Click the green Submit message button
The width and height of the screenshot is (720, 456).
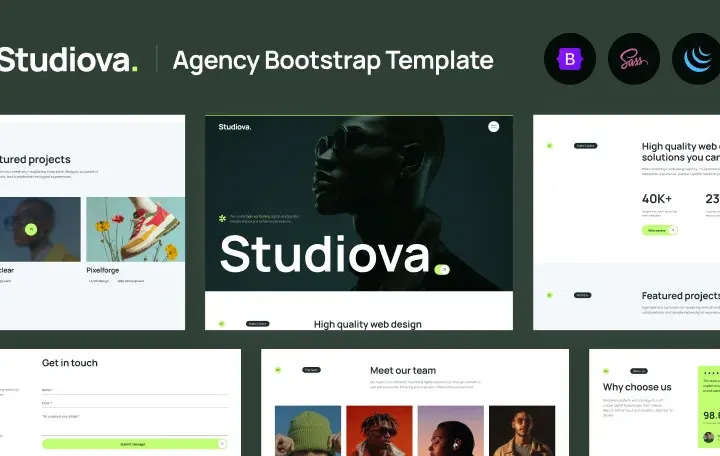(x=135, y=444)
